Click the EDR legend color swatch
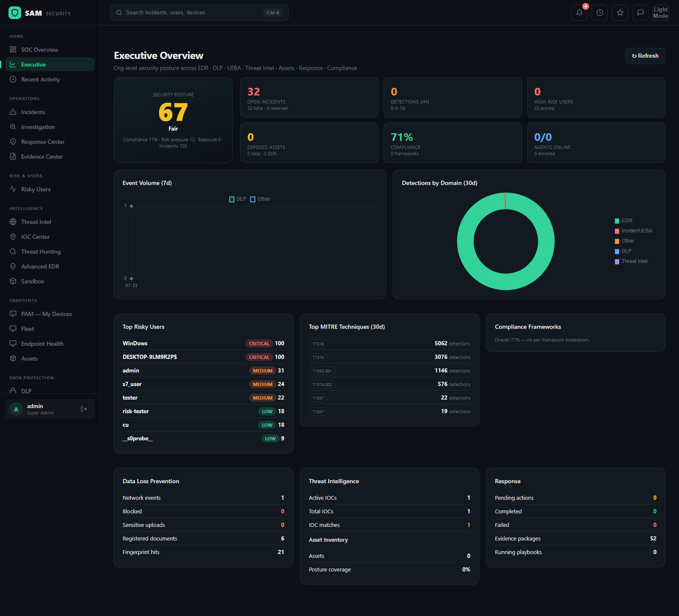The image size is (679, 616). (617, 221)
